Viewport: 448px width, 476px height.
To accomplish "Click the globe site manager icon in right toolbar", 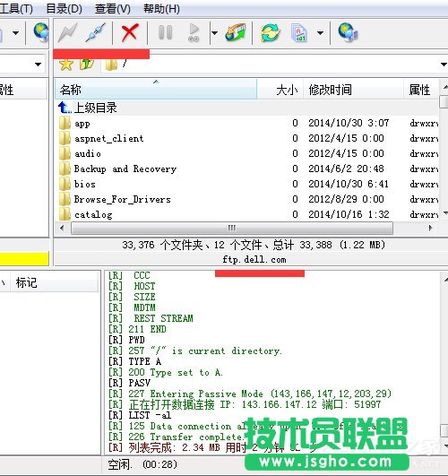I will [348, 32].
